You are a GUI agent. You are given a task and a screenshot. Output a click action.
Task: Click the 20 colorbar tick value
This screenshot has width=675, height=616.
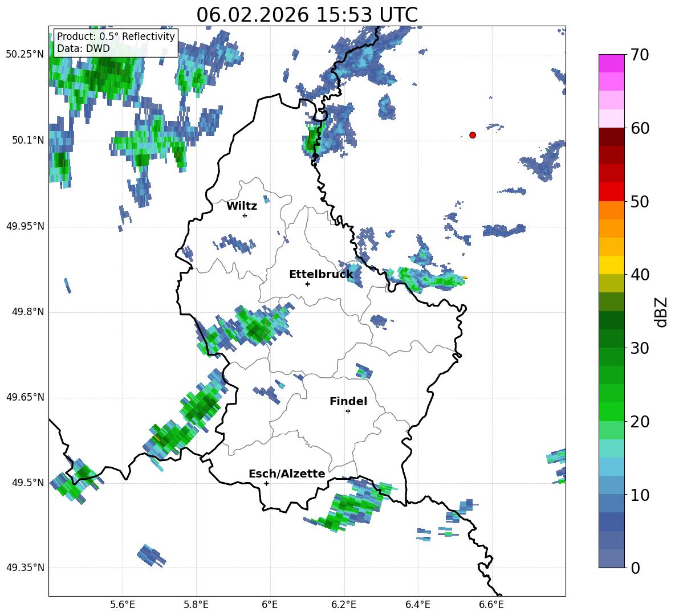coord(640,422)
